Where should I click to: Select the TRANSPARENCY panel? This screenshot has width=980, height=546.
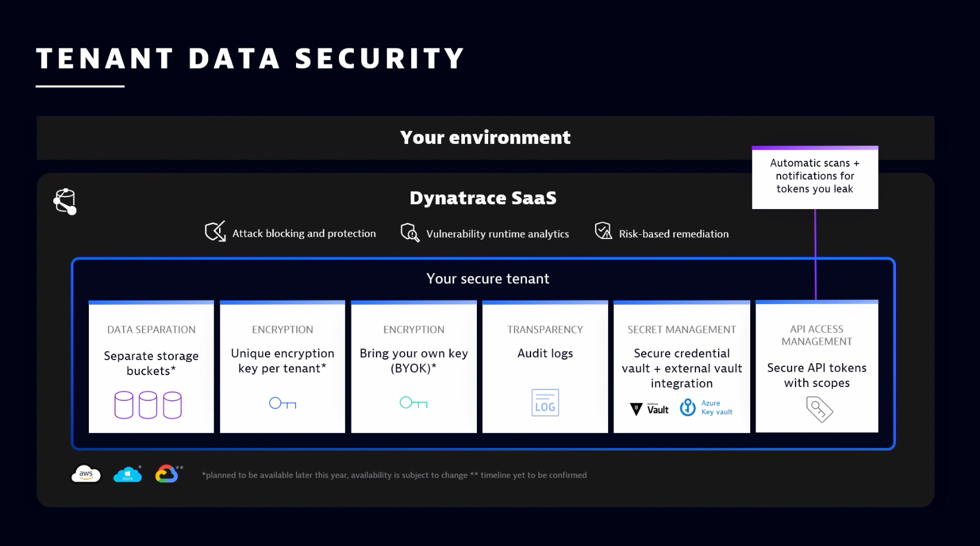pyautogui.click(x=544, y=367)
